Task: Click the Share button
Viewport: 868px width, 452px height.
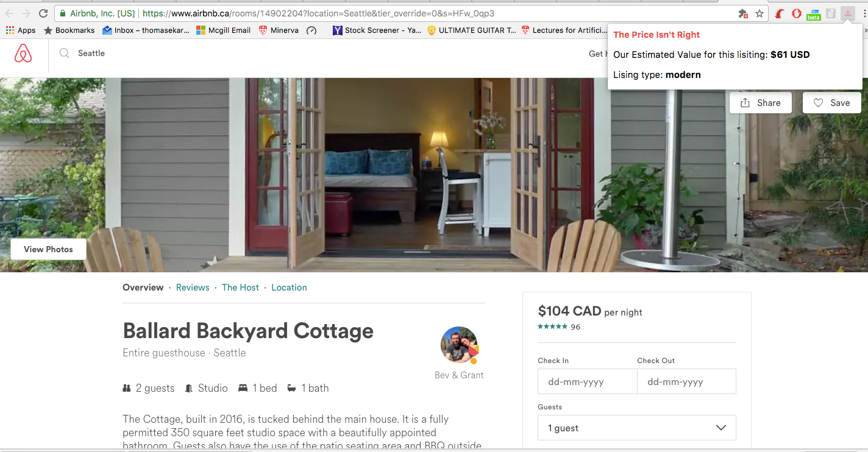Action: pos(760,103)
